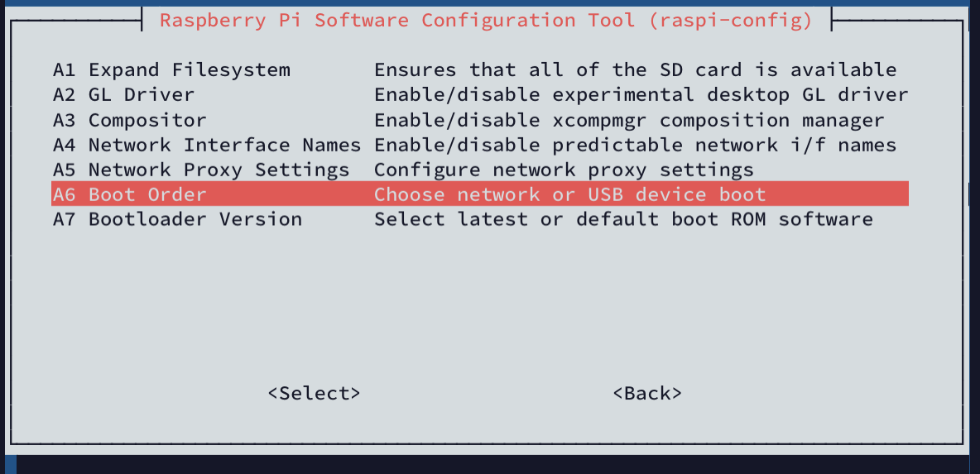Open the A3 Compositor setting

[x=129, y=120]
